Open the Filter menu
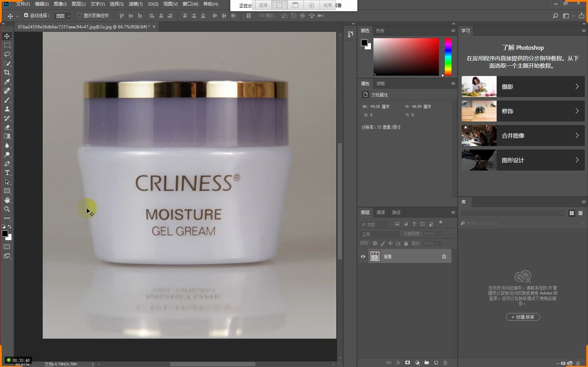588x367 pixels. 135,4
